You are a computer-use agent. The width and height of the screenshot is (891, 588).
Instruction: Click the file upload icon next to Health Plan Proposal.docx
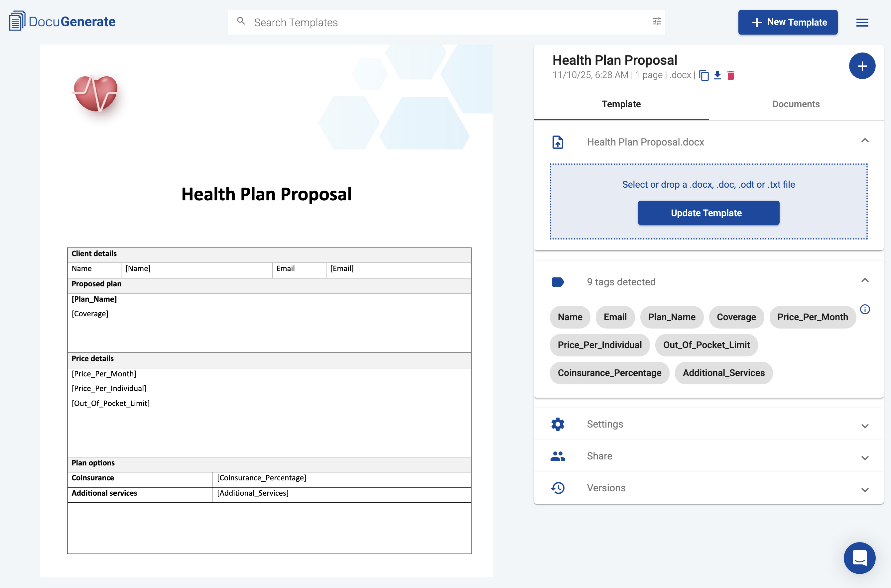coord(558,142)
